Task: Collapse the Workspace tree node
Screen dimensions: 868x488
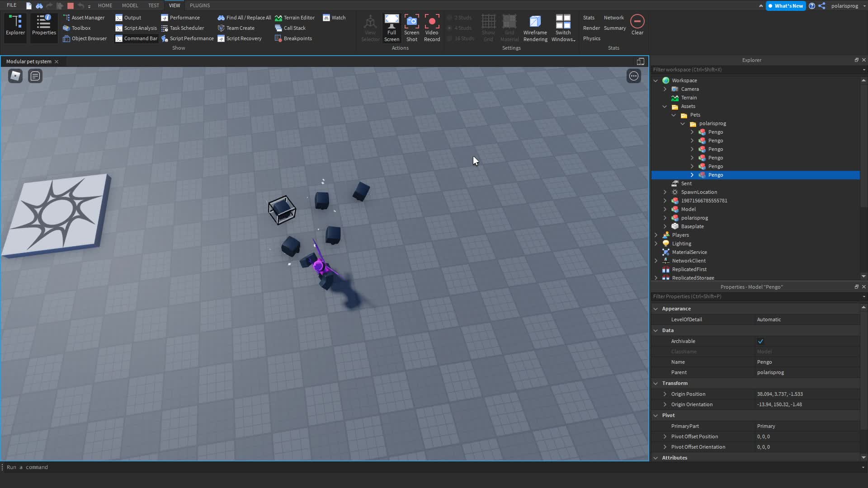Action: (x=656, y=80)
